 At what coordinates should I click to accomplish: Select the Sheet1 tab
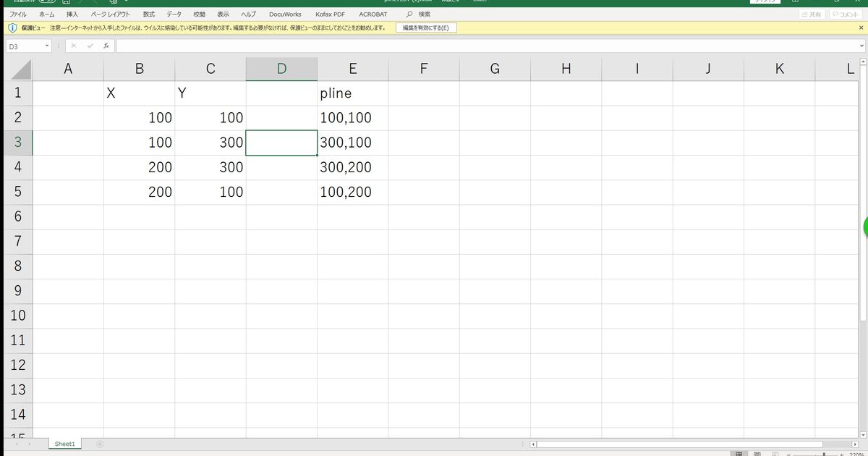(64, 444)
